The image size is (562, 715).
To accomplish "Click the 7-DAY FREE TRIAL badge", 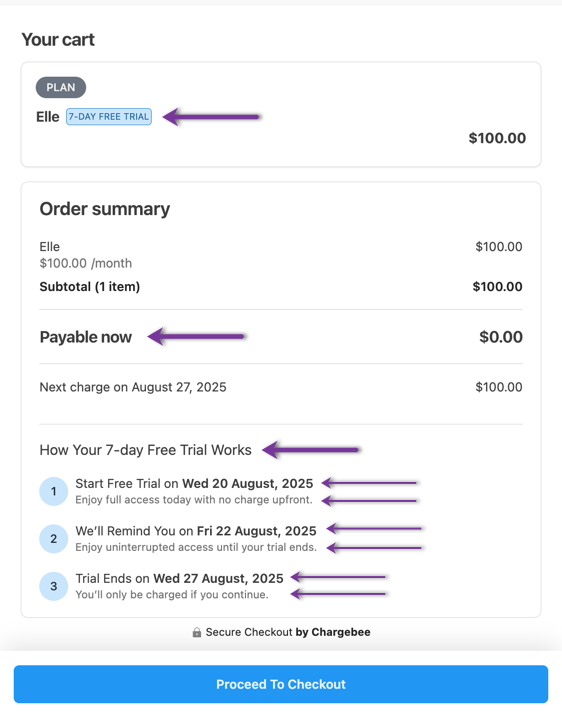I will [x=109, y=117].
